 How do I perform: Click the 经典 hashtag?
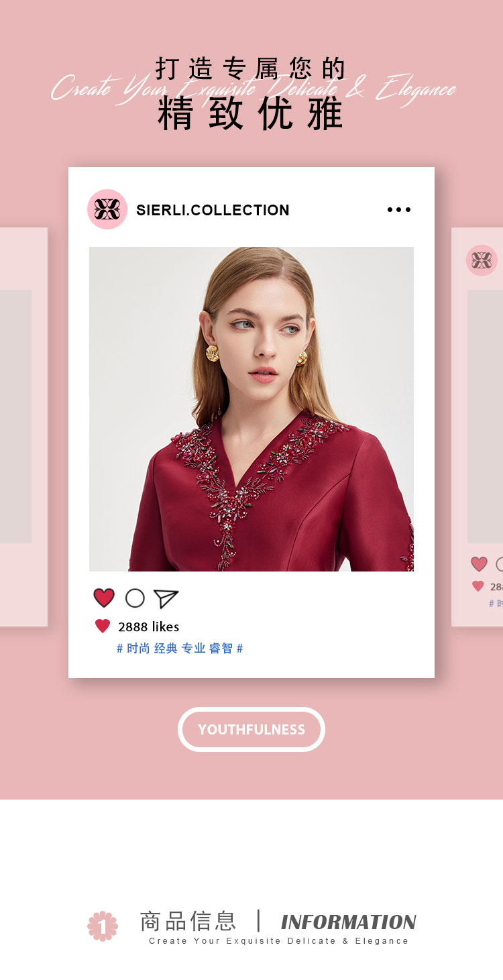tap(166, 649)
